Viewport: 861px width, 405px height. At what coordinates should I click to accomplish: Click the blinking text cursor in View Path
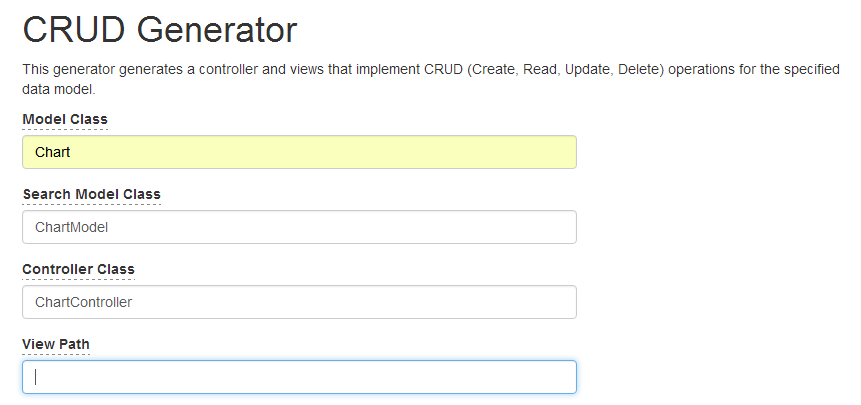[36, 377]
